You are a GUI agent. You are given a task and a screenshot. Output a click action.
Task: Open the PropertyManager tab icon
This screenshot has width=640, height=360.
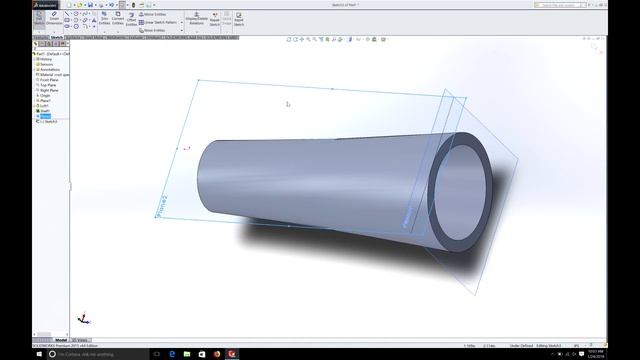coord(42,44)
